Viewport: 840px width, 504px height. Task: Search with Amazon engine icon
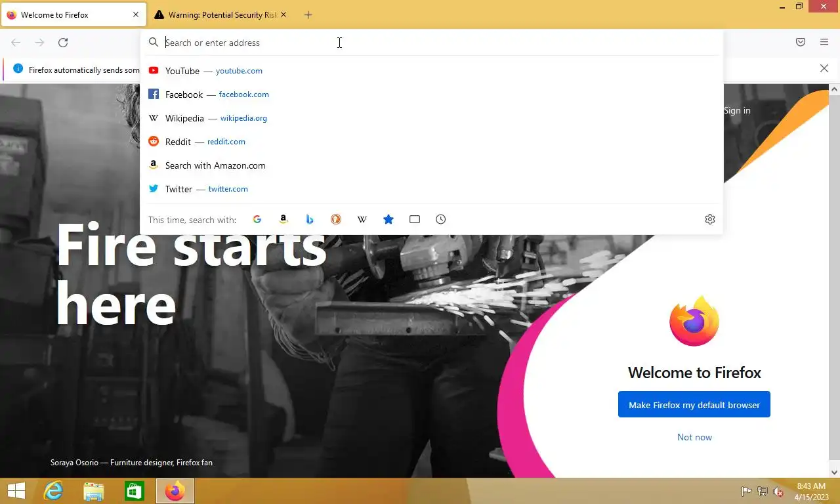pyautogui.click(x=283, y=219)
